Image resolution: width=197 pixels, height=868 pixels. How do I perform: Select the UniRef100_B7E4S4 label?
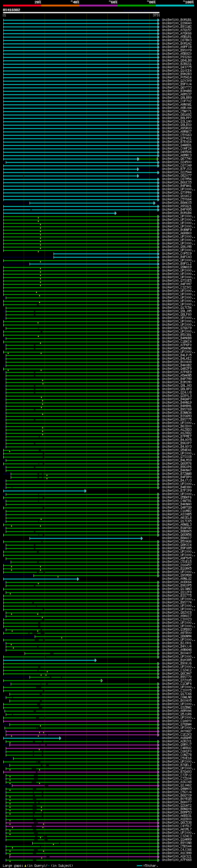pos(176,142)
